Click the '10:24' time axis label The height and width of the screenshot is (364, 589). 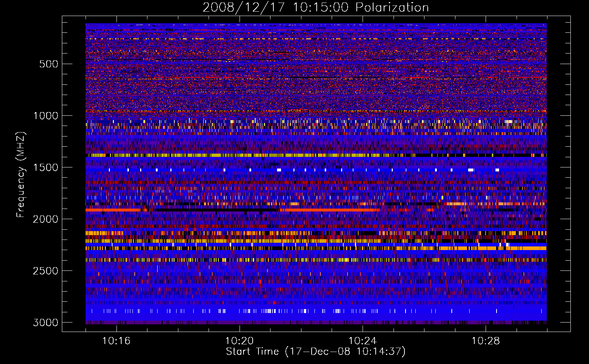point(363,341)
